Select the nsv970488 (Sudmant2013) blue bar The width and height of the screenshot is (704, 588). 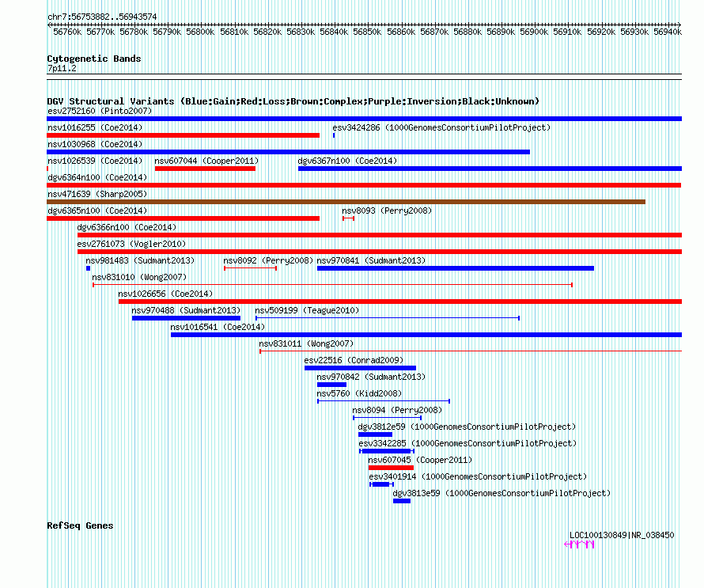tap(187, 318)
